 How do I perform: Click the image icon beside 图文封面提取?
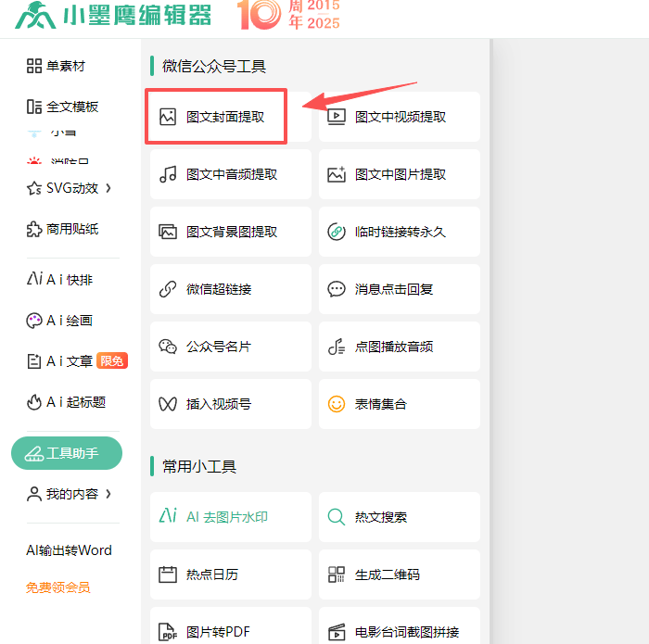[x=168, y=117]
